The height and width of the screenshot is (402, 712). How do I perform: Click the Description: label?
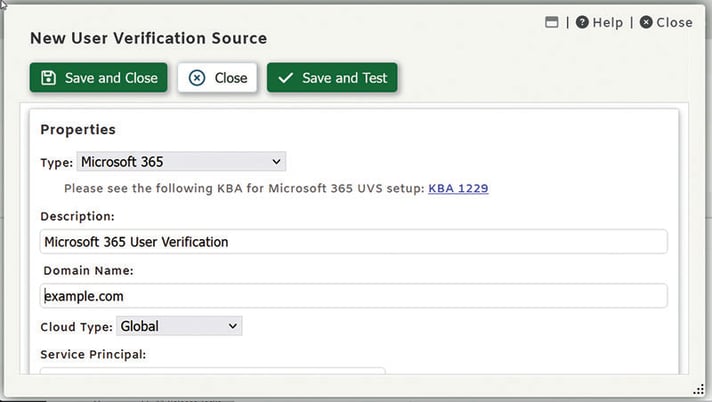[78, 217]
